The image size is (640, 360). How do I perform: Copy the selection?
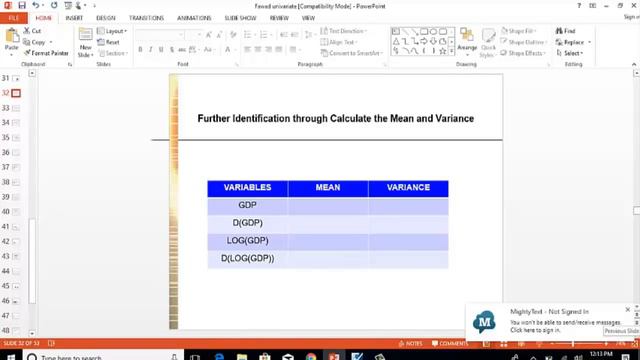click(34, 42)
